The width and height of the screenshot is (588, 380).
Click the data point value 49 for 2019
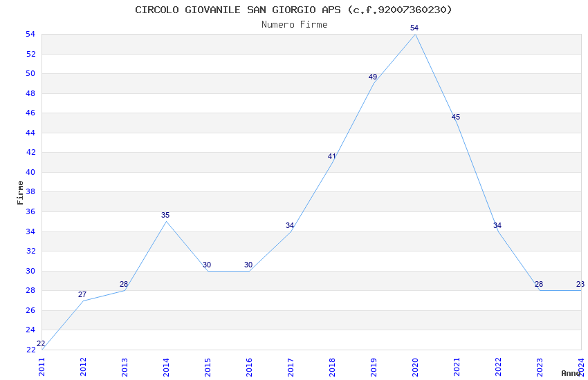tap(373, 77)
